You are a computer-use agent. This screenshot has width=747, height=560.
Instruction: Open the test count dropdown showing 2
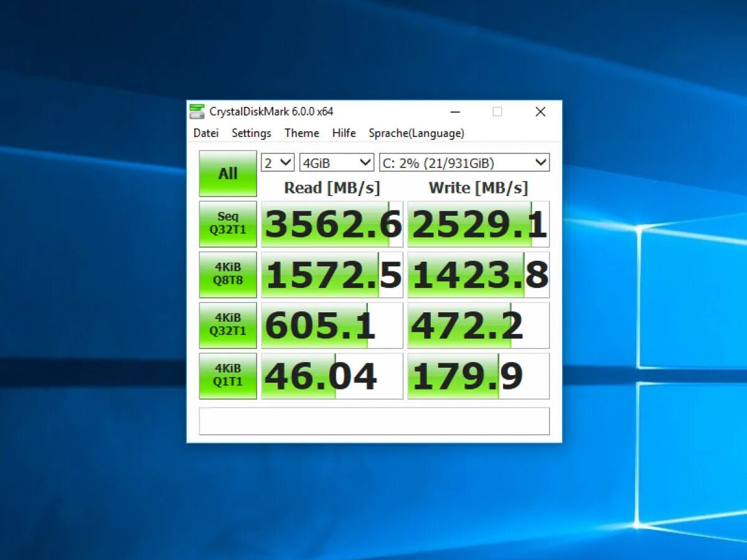276,162
